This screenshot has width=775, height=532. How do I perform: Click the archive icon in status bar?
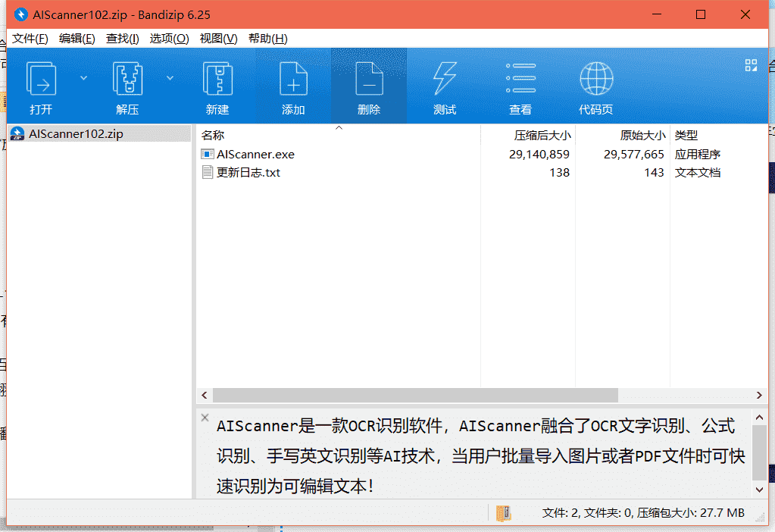pyautogui.click(x=503, y=513)
